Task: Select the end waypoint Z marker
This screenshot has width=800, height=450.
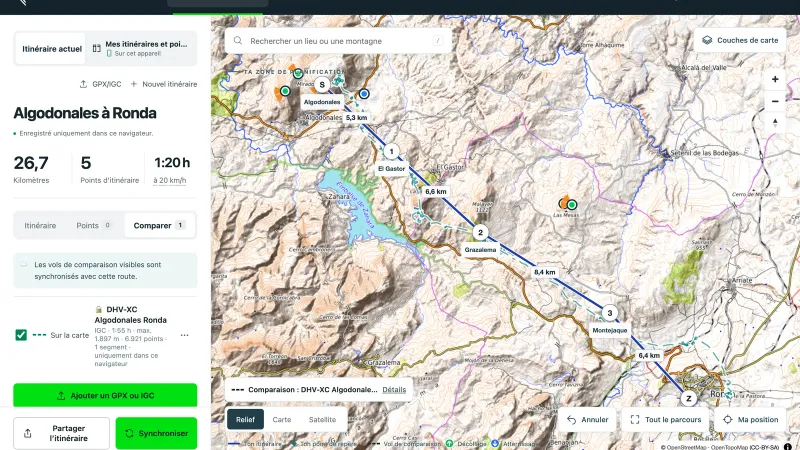Action: [x=689, y=398]
